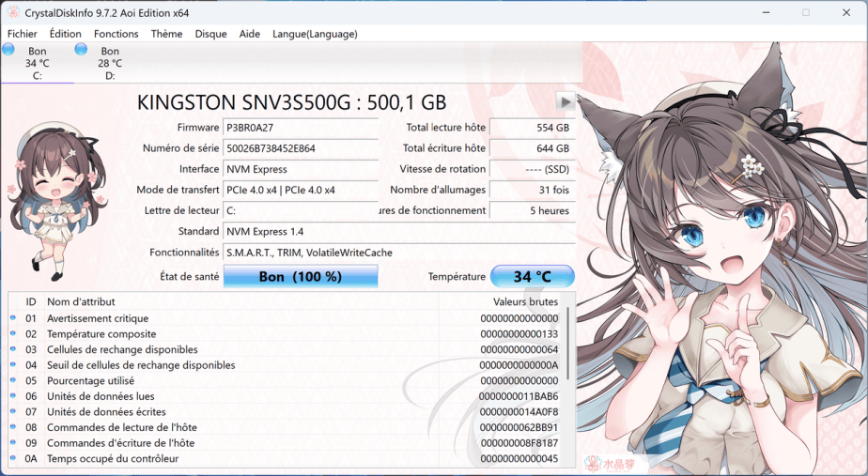868x476 pixels.
Task: Click raw value 00000000000133
Action: click(519, 333)
